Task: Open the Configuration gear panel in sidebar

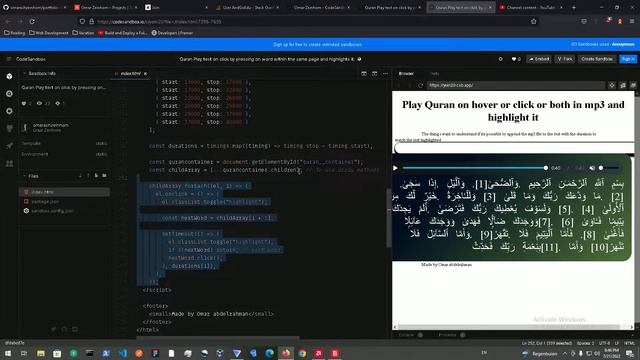Action: [9, 111]
